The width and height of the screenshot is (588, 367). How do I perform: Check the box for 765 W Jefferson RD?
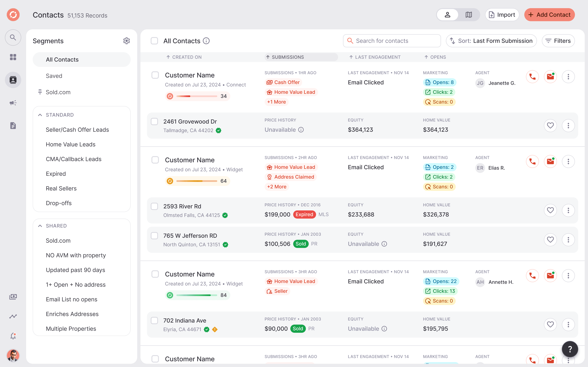point(154,236)
